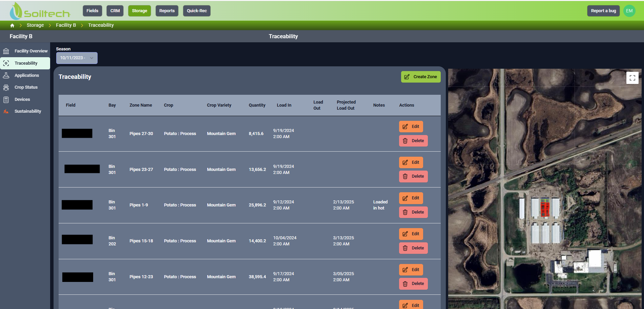Click the Quantity column header
The height and width of the screenshot is (309, 644).
[257, 105]
